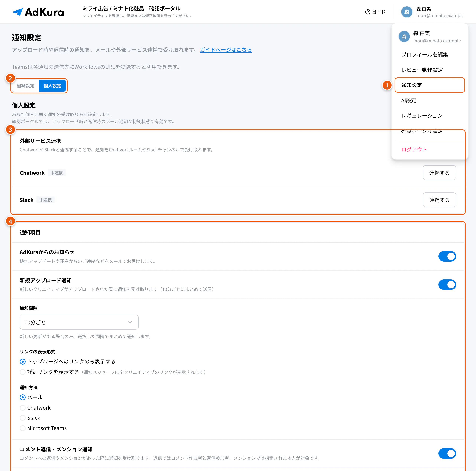Select 通知設定 in the user menu

click(430, 85)
